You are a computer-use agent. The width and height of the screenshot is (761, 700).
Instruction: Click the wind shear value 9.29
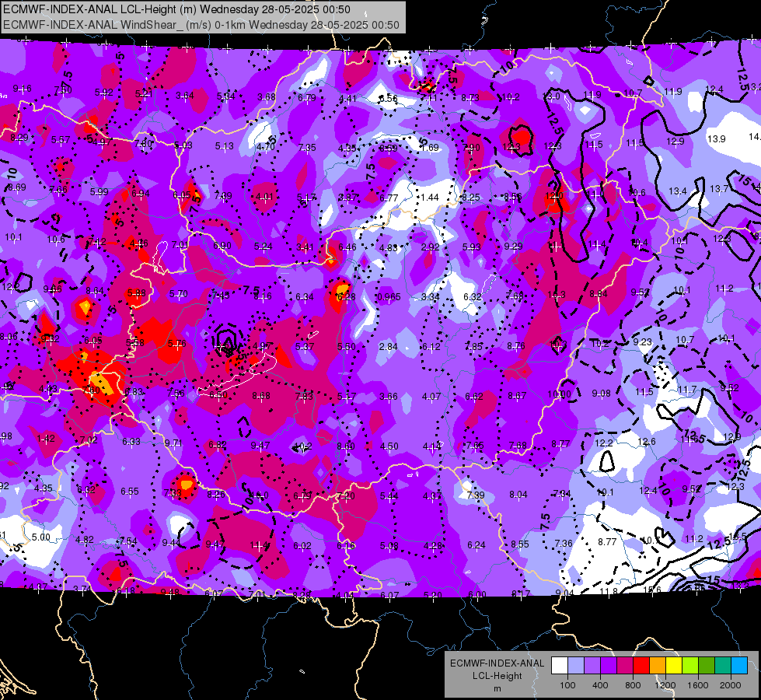coord(513,247)
